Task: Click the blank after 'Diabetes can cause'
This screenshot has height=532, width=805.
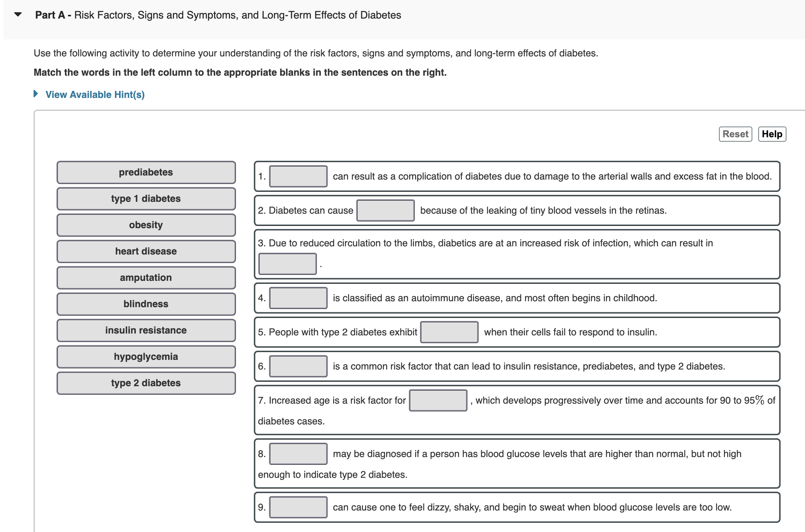Action: pos(385,211)
